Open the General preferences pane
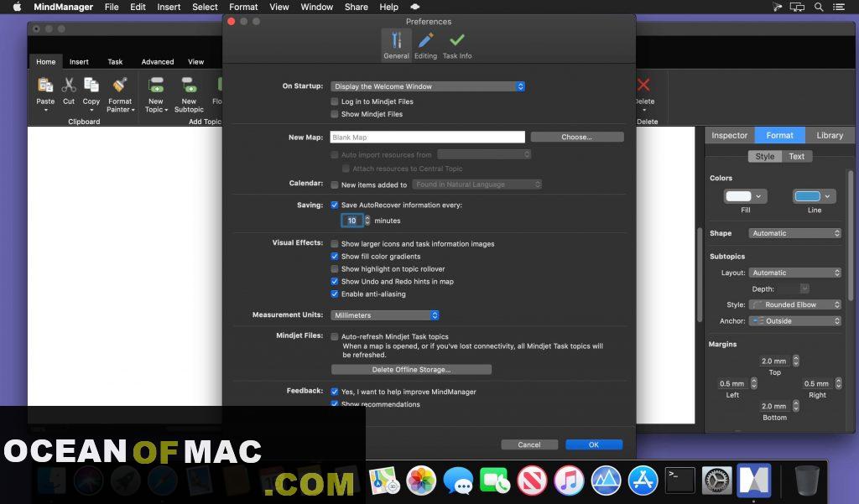This screenshot has width=859, height=504. coord(396,45)
